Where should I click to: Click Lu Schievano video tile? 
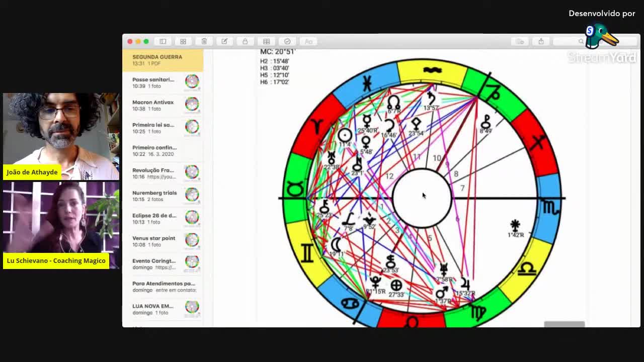point(61,225)
